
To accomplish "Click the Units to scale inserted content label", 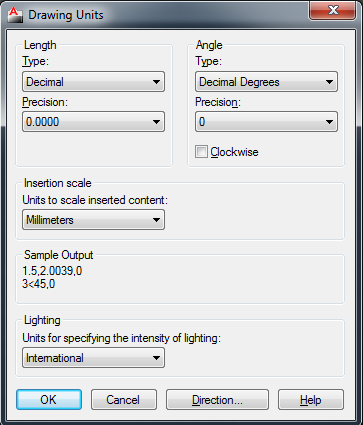I will (95, 200).
